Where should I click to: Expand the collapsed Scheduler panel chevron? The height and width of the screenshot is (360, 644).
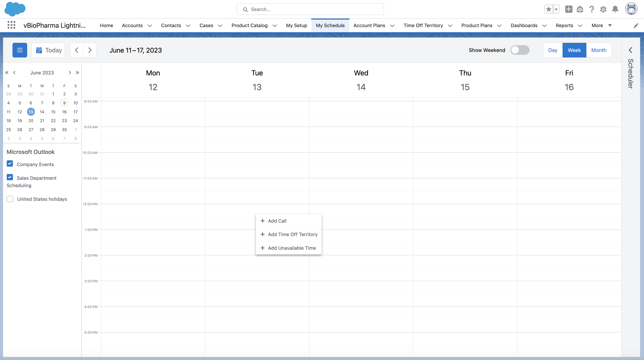click(630, 50)
